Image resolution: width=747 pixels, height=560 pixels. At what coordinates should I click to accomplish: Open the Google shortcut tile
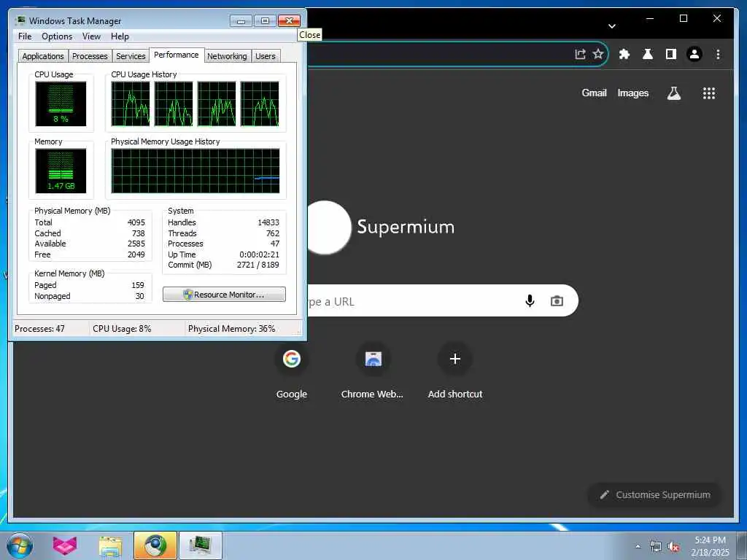292,371
